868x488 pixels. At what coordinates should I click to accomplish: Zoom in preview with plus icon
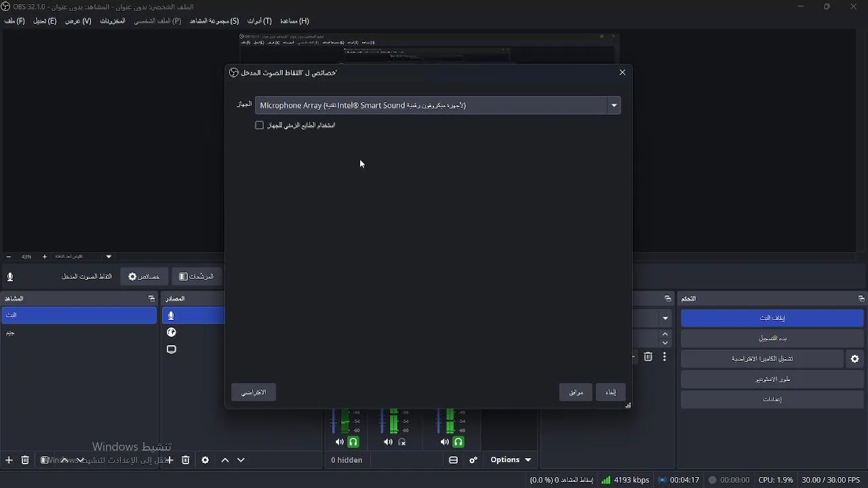(45, 257)
